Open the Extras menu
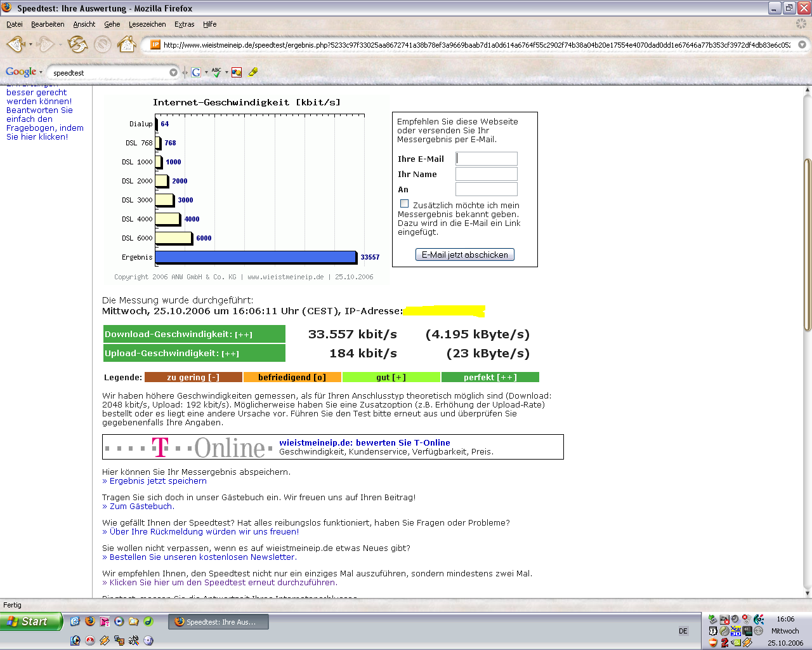This screenshot has width=812, height=650. click(184, 24)
